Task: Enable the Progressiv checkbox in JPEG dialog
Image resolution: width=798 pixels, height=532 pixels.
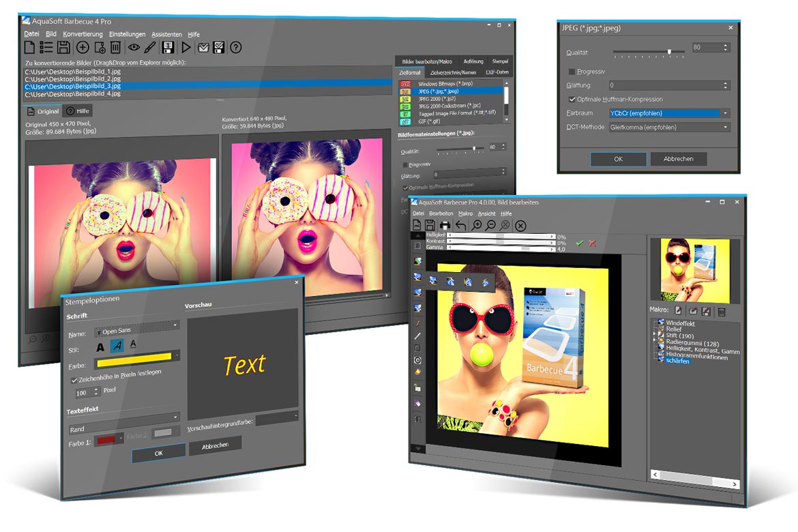Action: (572, 71)
